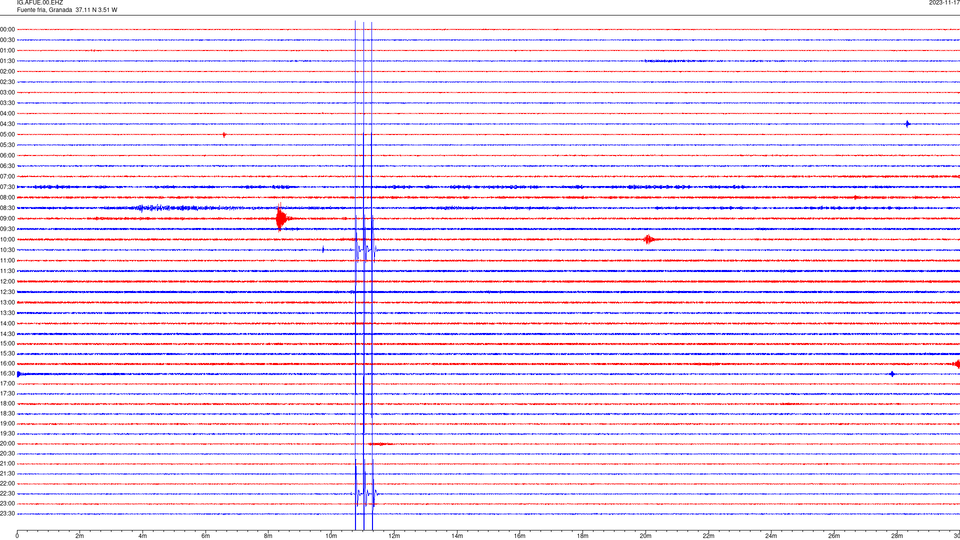The height and width of the screenshot is (540, 960).
Task: Select the 07:30 trace time label
Action: coord(7,187)
